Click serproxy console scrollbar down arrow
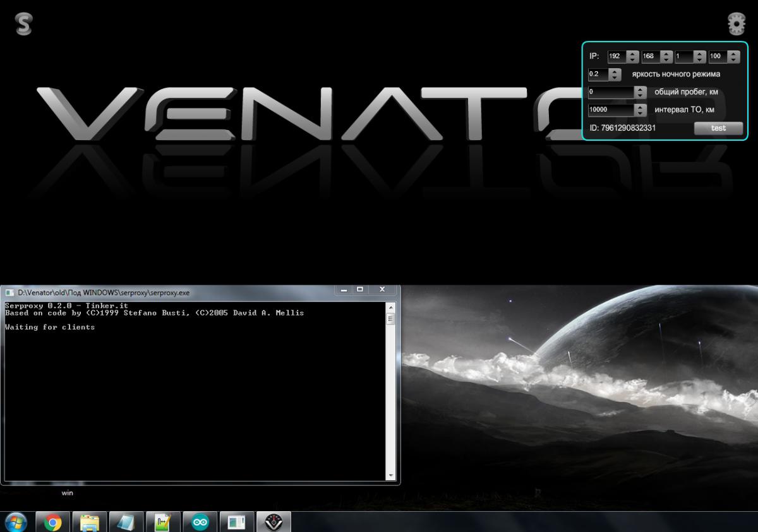758x532 pixels. click(390, 475)
